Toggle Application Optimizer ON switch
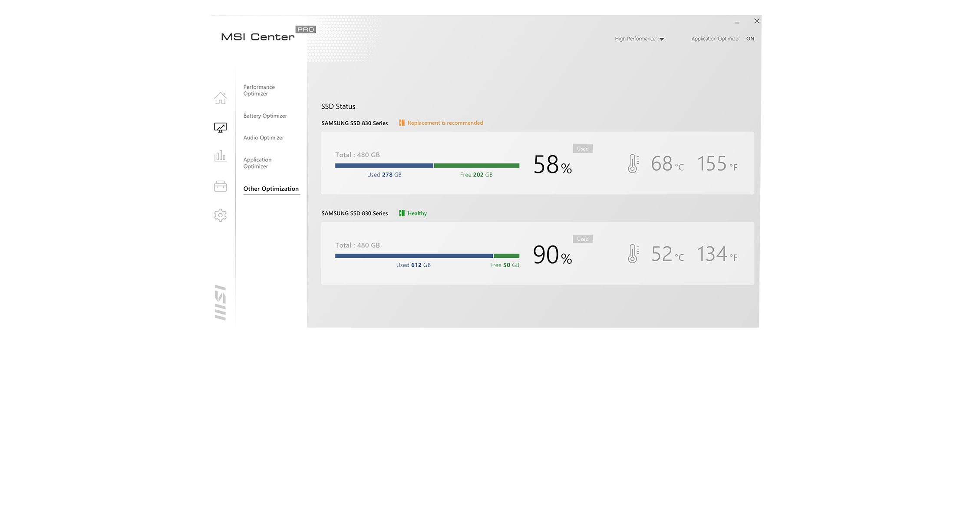Screen dimensions: 980x511 750,39
